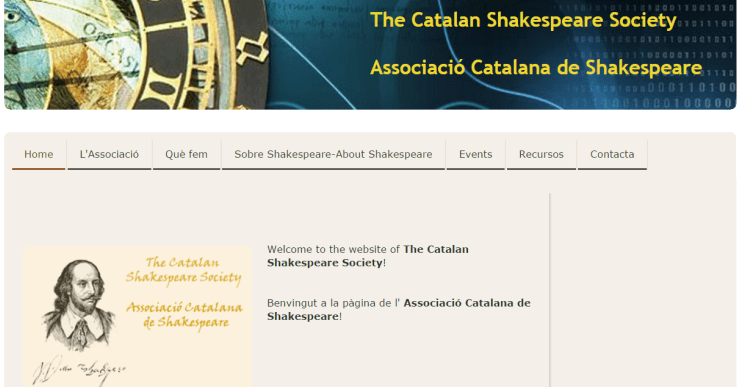Click the bold 'The Catalan Shakespeare Society' welcome text

pyautogui.click(x=368, y=256)
